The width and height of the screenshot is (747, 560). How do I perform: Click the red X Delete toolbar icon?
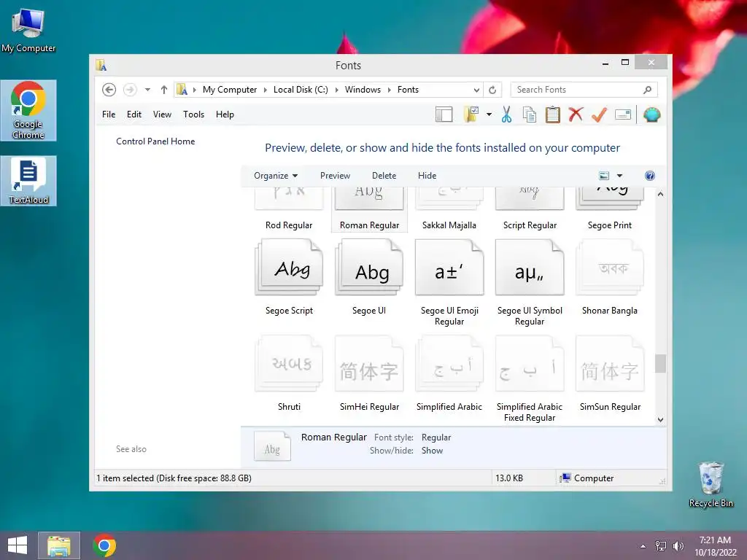tap(576, 114)
